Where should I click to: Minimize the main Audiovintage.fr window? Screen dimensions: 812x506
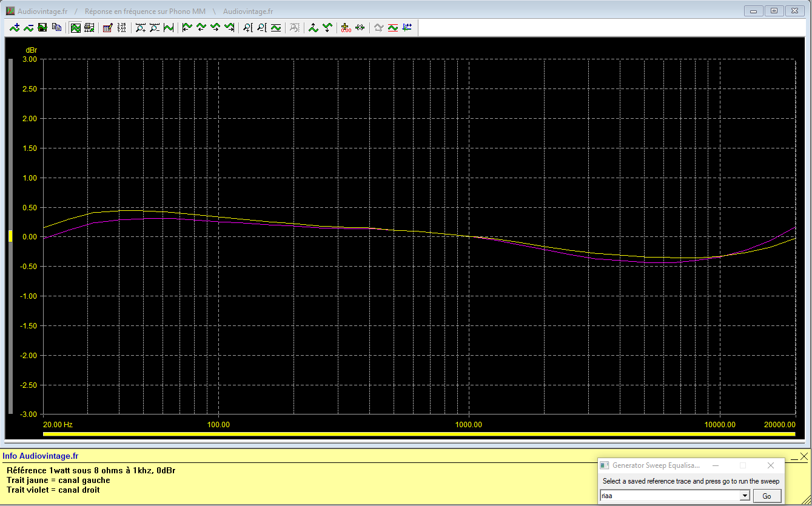pyautogui.click(x=754, y=11)
